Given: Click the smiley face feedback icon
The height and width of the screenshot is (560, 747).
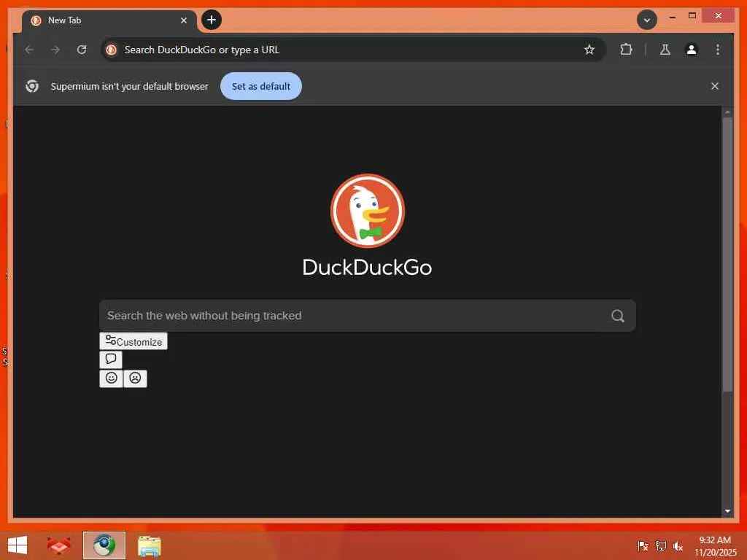Looking at the screenshot, I should coord(112,378).
